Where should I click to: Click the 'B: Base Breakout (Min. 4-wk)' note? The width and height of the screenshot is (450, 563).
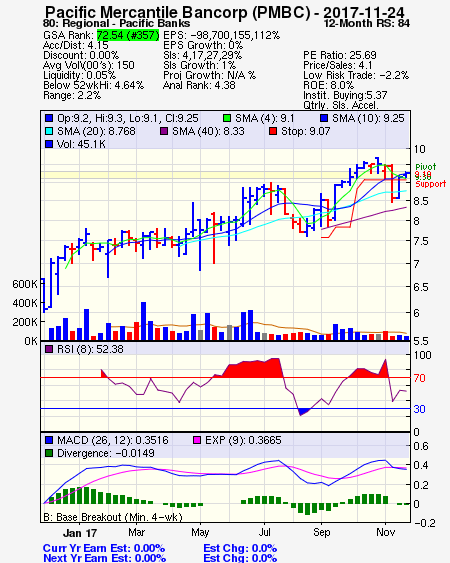(113, 517)
